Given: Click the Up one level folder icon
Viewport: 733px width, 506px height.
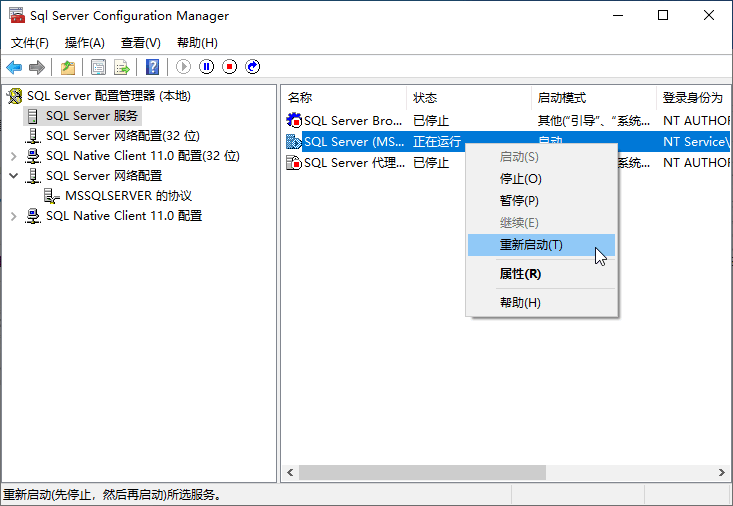Looking at the screenshot, I should point(68,67).
